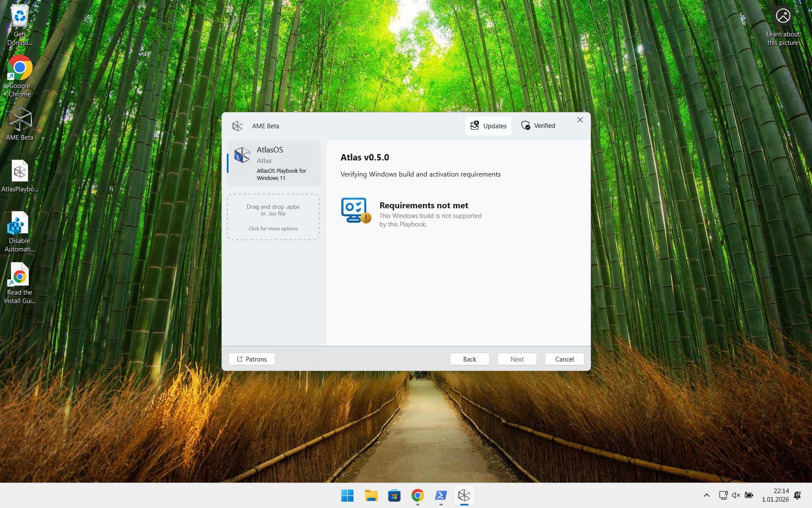
Task: Click the AME Beta logo in title bar
Action: 237,126
